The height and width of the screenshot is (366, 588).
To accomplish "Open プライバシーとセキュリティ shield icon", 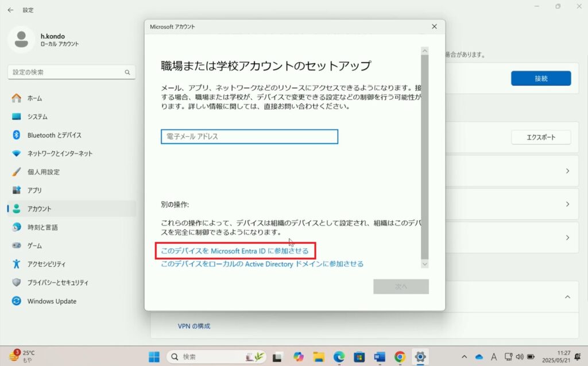I will coord(17,283).
